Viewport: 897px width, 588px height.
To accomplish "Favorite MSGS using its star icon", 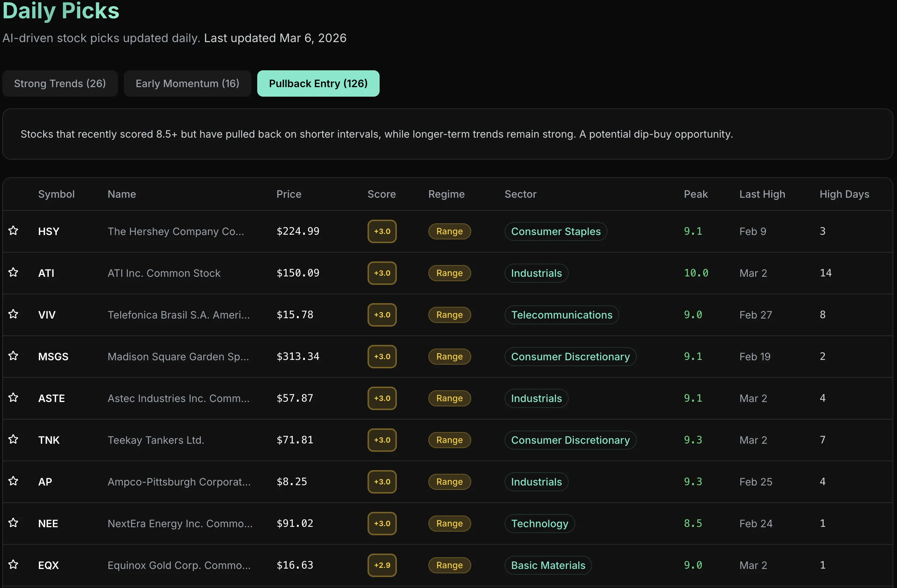I will (13, 356).
